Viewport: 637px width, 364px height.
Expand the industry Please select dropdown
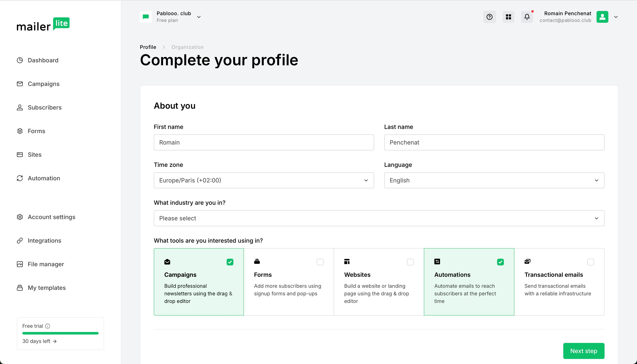379,218
